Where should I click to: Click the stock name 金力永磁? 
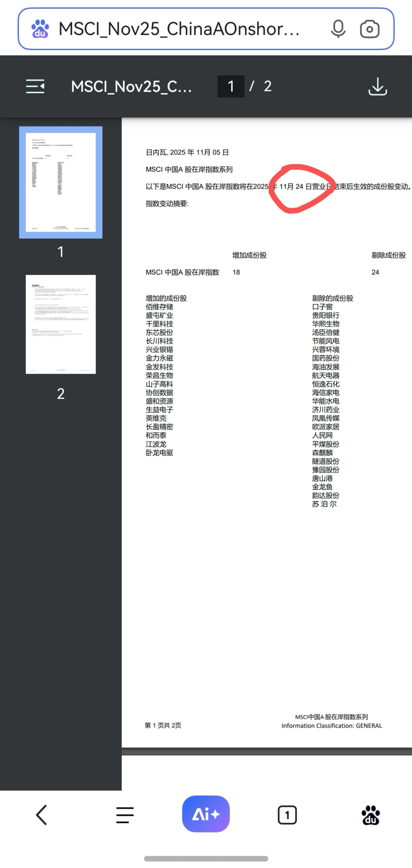(159, 358)
